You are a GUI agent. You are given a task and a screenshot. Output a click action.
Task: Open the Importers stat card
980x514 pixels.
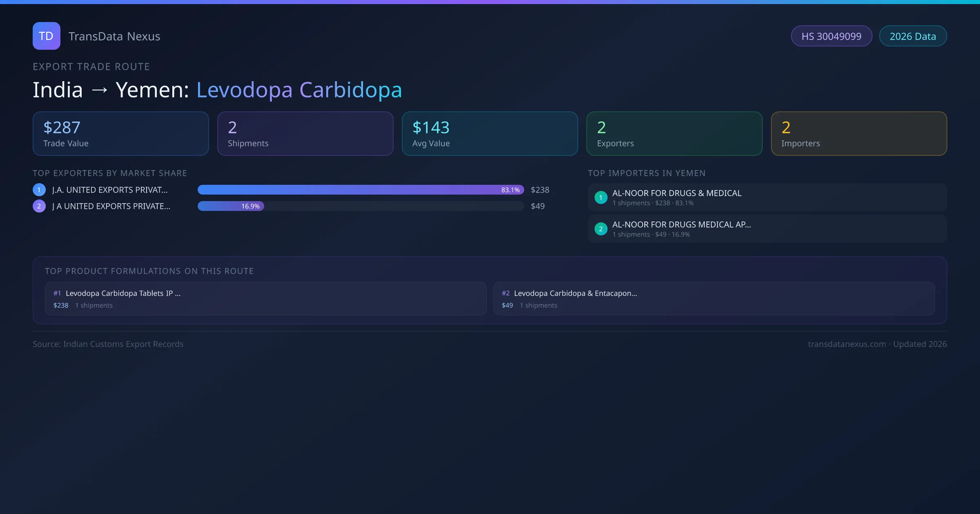pos(859,134)
